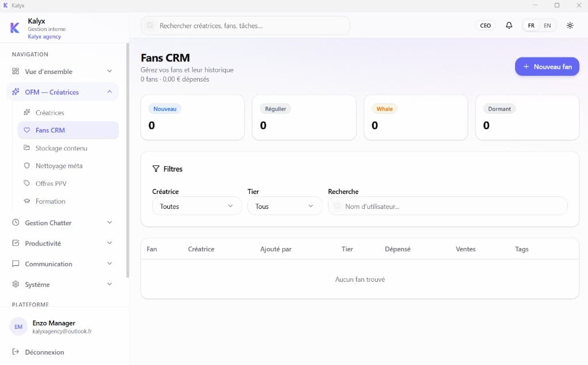Image resolution: width=588 pixels, height=365 pixels.
Task: Click the Nouveau tier stat card
Action: click(193, 117)
